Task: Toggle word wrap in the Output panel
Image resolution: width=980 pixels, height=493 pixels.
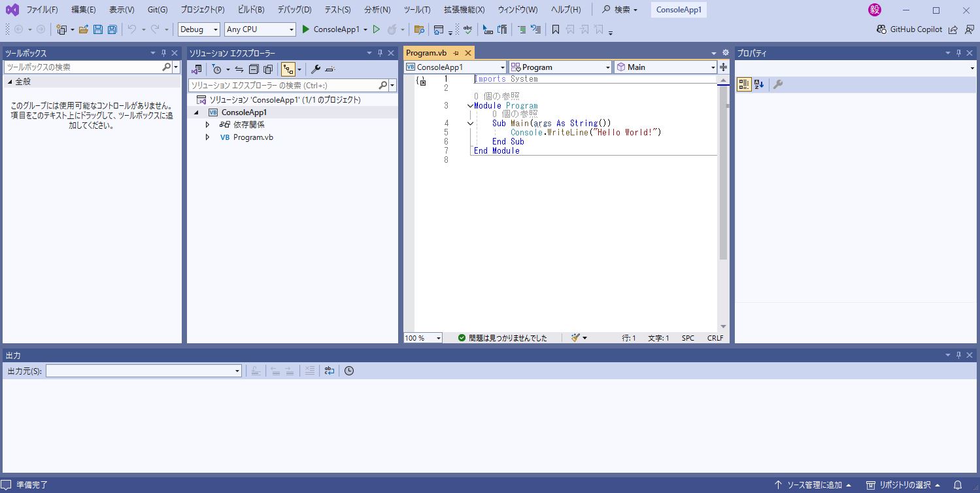Action: click(329, 371)
